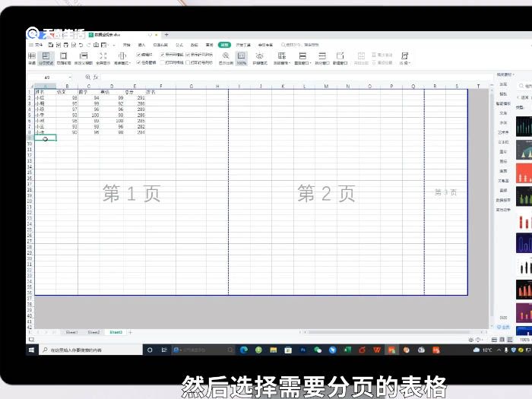Switch to the Home (开始) ribbon tab

tap(127, 45)
